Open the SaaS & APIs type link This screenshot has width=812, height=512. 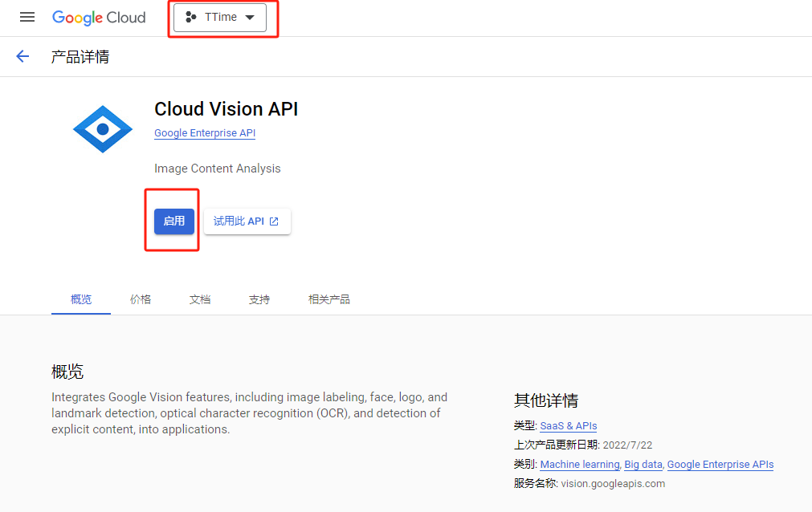568,426
